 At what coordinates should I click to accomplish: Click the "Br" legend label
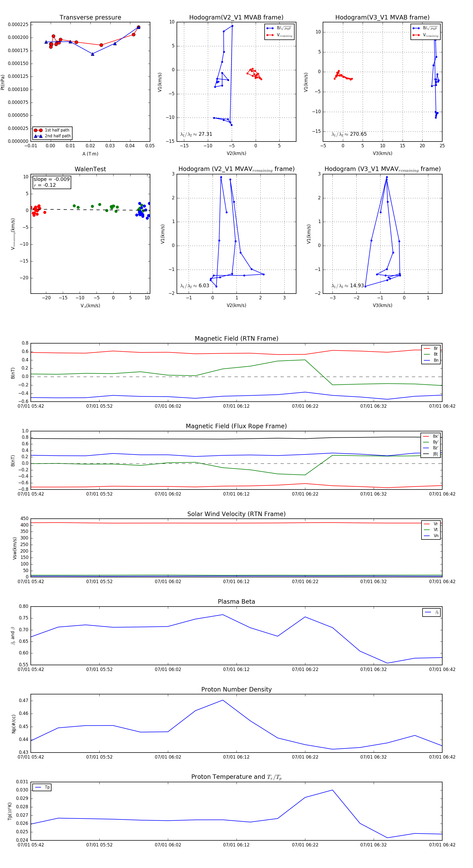click(436, 349)
